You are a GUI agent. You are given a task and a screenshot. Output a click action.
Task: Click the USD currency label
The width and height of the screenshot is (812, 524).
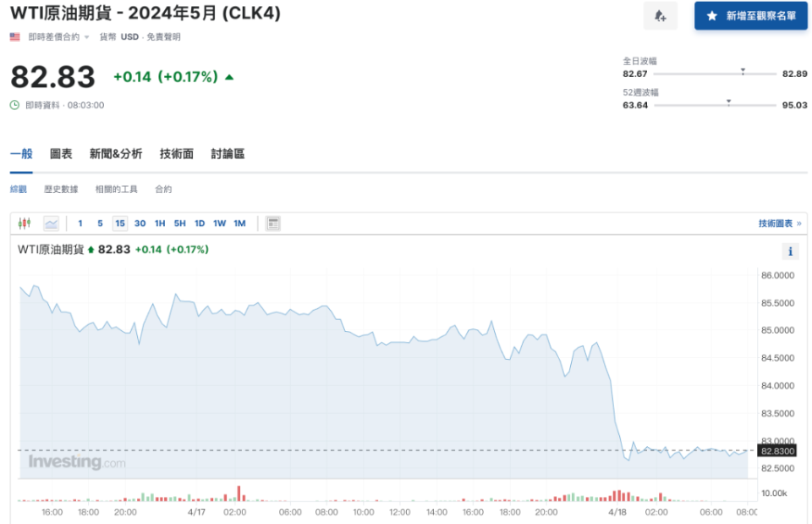pyautogui.click(x=129, y=36)
